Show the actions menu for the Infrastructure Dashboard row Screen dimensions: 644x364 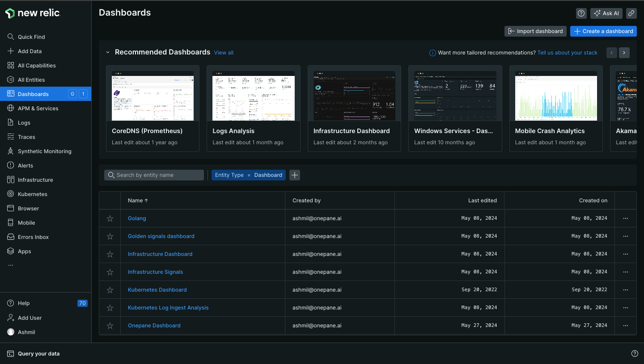pyautogui.click(x=626, y=254)
